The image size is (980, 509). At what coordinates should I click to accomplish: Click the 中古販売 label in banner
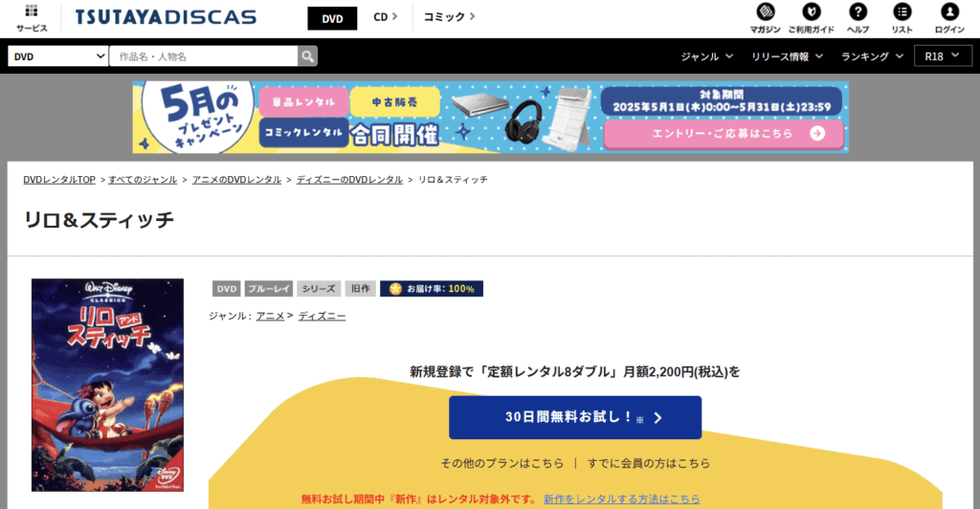394,101
